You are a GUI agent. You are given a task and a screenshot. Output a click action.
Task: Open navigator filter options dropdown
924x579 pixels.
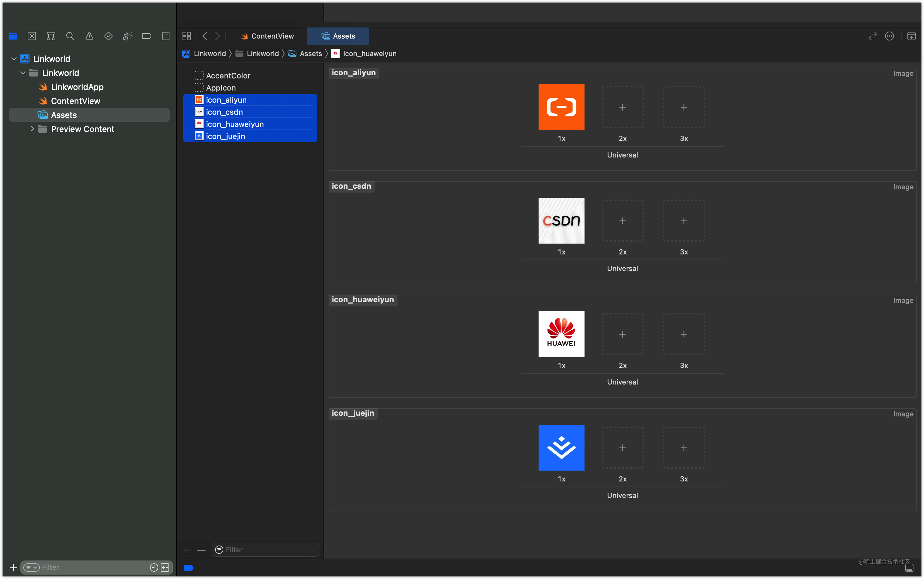pyautogui.click(x=31, y=568)
